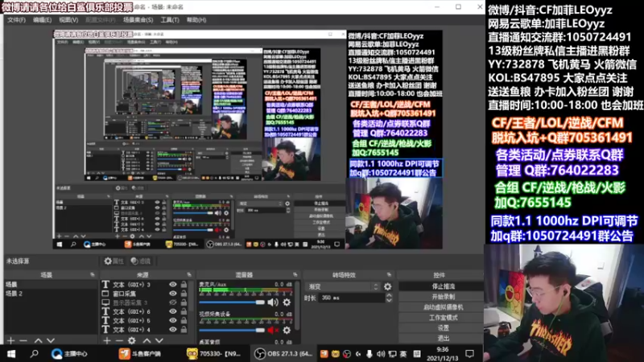The width and height of the screenshot is (644, 362).
Task: Add a new source with plus icon
Action: [107, 340]
